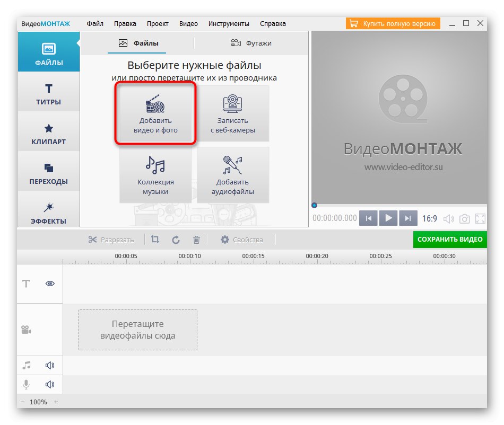The height and width of the screenshot is (425, 504).
Task: Click the video track camera icon
Action: click(26, 330)
